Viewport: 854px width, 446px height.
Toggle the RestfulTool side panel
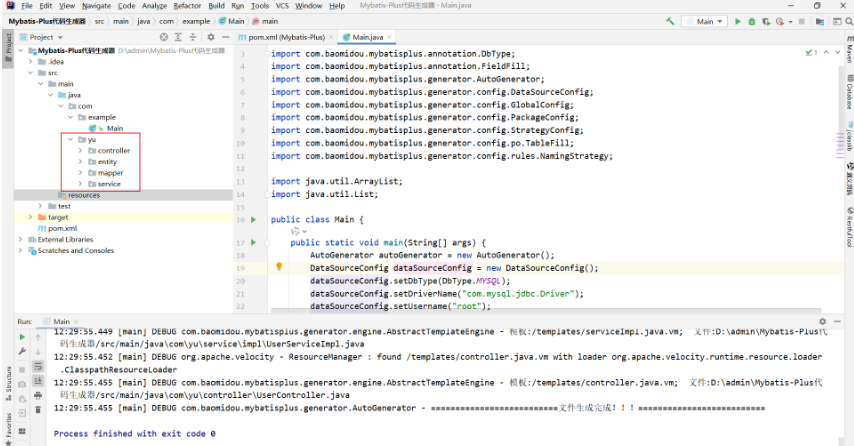[849, 228]
